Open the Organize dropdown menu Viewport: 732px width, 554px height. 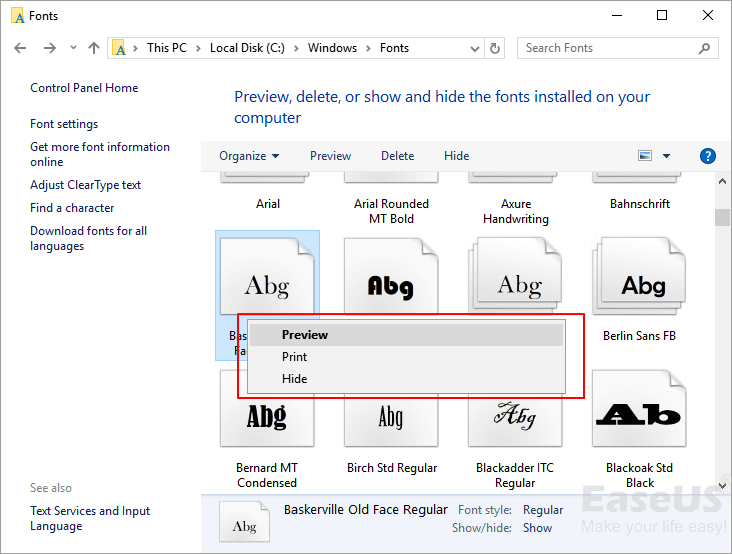click(249, 156)
